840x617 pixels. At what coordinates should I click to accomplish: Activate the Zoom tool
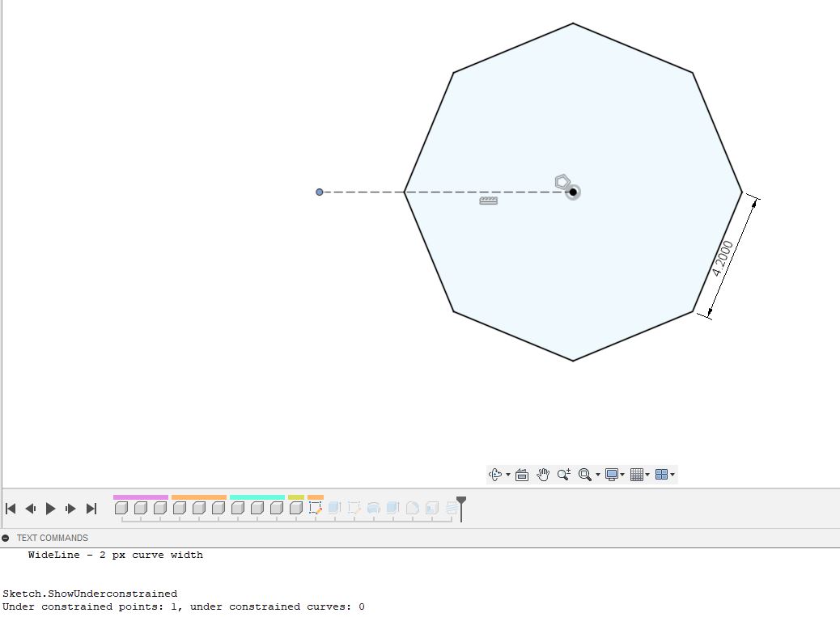tap(564, 474)
